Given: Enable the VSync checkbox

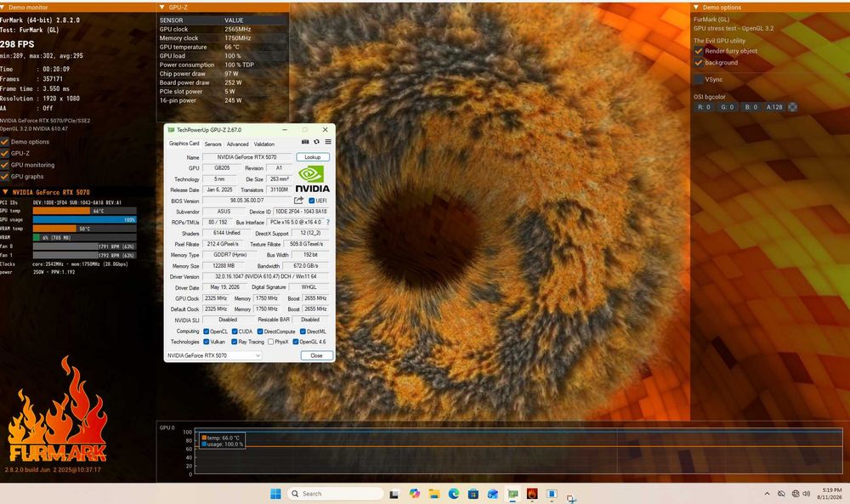Looking at the screenshot, I should pos(698,80).
